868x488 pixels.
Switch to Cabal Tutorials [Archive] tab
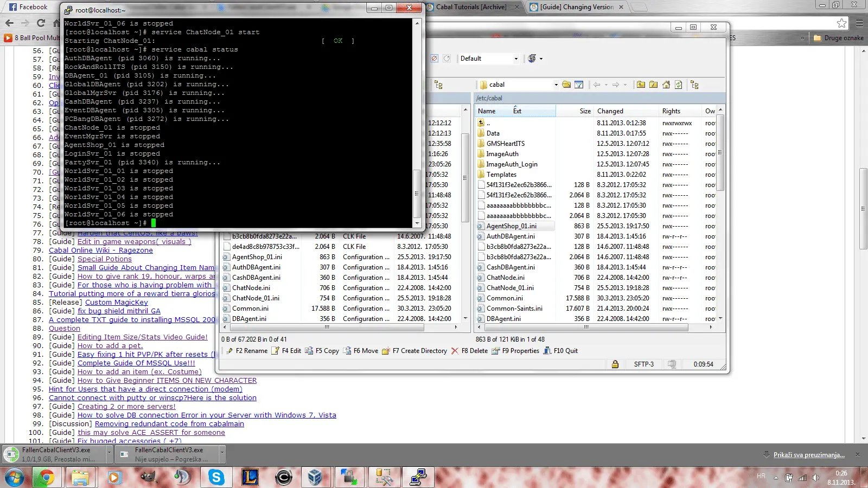[x=471, y=7]
